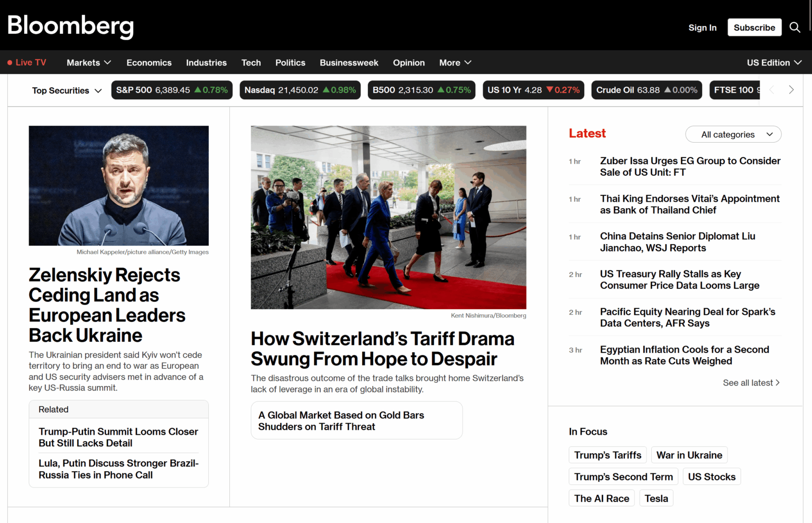Open the US Edition selector

click(x=774, y=62)
